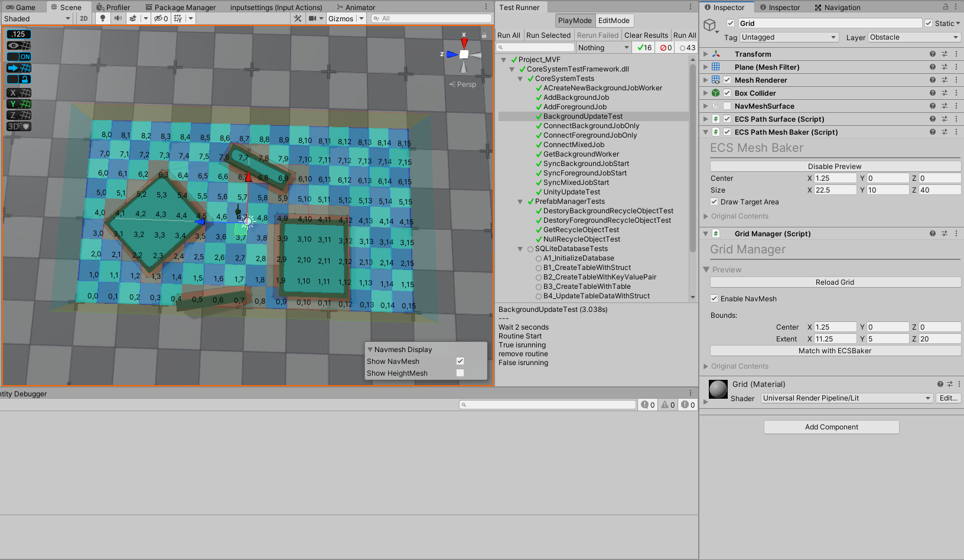Click failed tests filter showing 0
The width and height of the screenshot is (964, 560).
665,47
